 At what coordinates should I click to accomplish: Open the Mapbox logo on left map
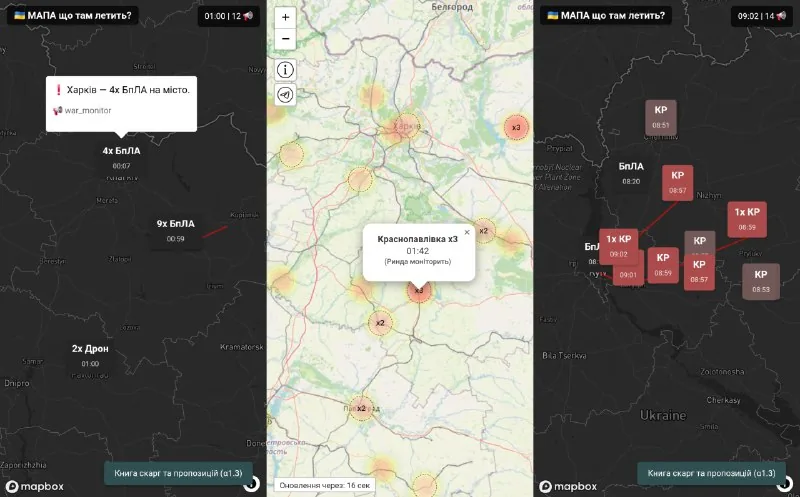click(x=35, y=486)
